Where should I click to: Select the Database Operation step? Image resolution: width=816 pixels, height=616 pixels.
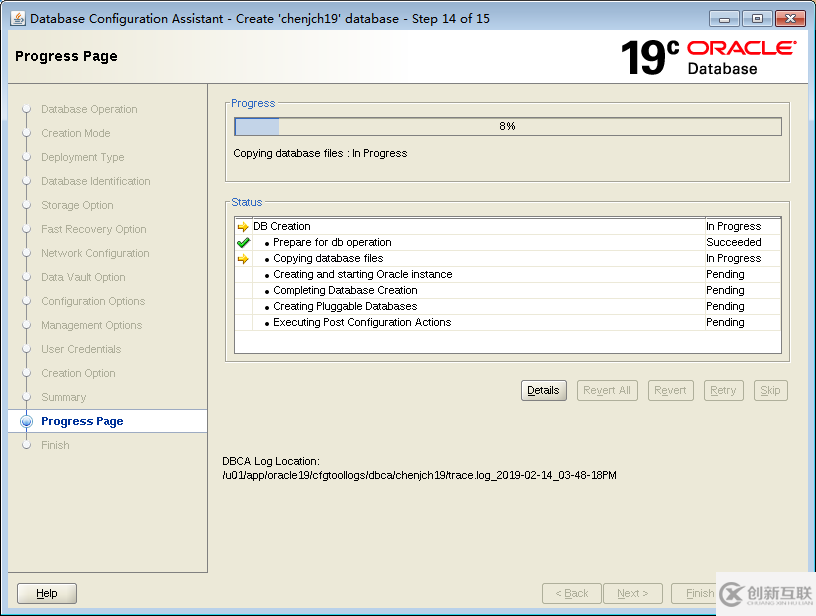pos(89,109)
